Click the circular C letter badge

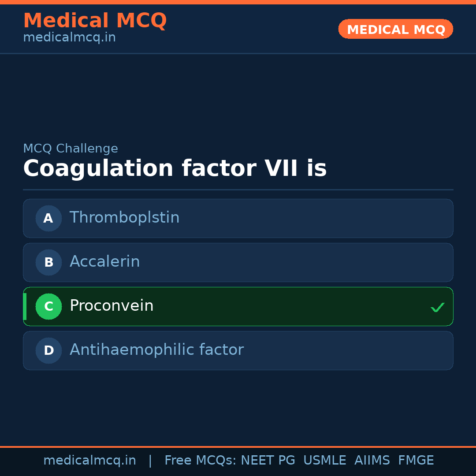(x=48, y=306)
